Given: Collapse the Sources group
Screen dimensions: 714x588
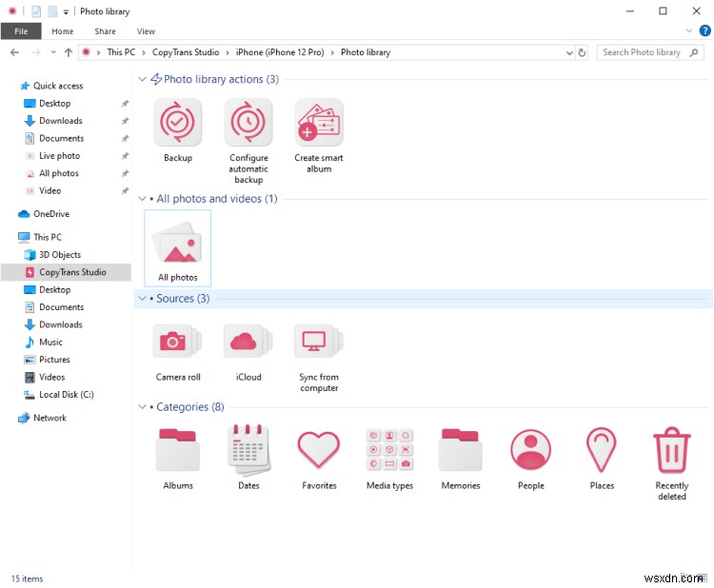Looking at the screenshot, I should [142, 299].
